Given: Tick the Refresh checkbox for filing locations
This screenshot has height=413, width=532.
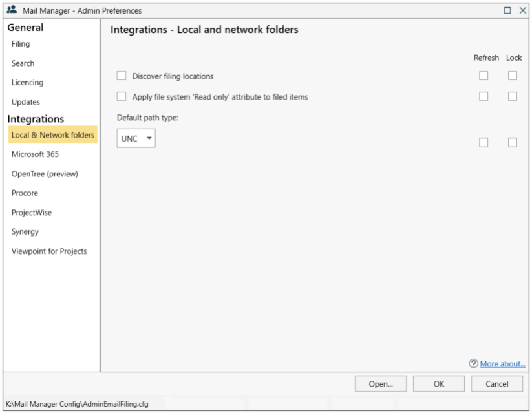Looking at the screenshot, I should [484, 76].
